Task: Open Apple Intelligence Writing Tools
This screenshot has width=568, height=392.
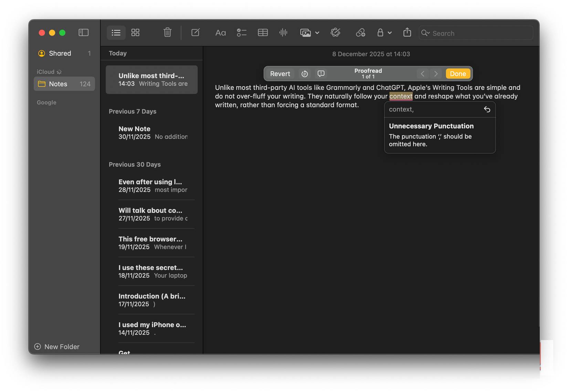Action: [336, 33]
